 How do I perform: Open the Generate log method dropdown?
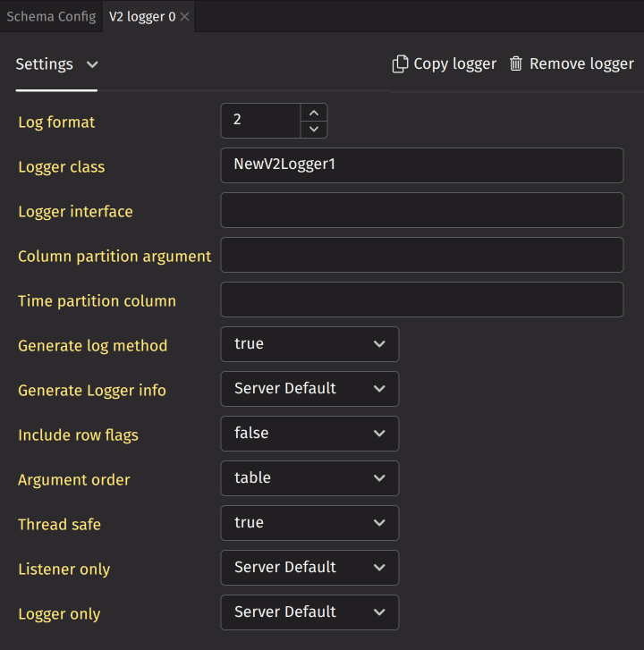tap(309, 344)
